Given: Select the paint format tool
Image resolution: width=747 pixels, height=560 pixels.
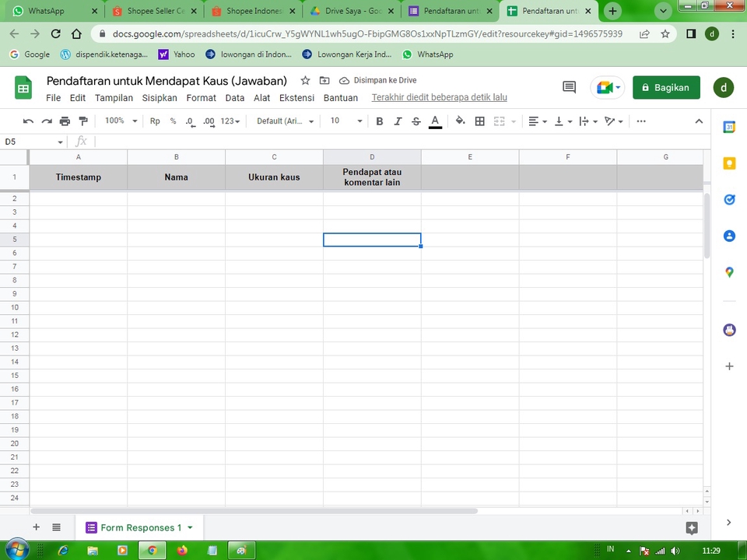Looking at the screenshot, I should (x=84, y=121).
